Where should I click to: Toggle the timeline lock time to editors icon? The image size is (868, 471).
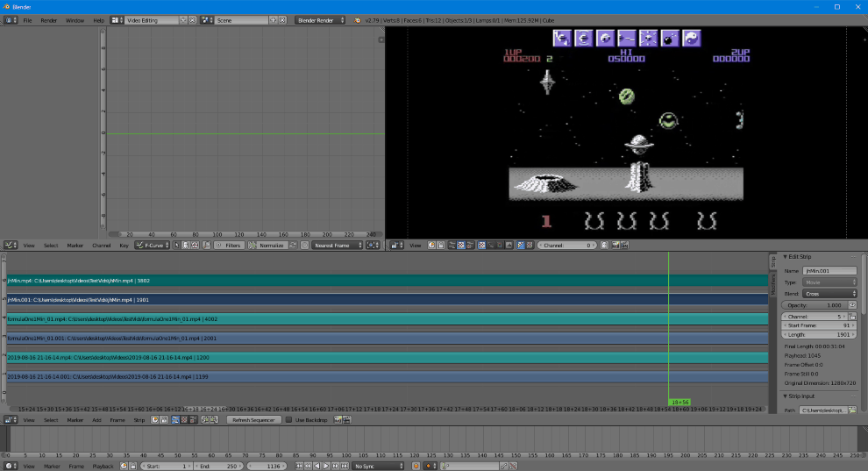coord(133,466)
